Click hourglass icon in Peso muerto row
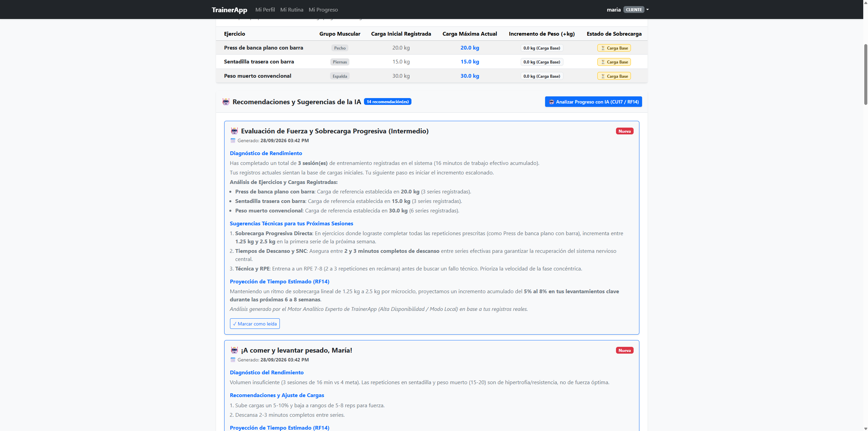868x431 pixels. click(603, 76)
